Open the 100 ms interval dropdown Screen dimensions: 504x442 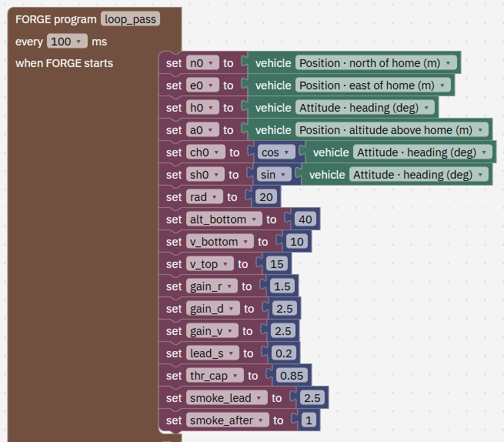click(x=67, y=41)
